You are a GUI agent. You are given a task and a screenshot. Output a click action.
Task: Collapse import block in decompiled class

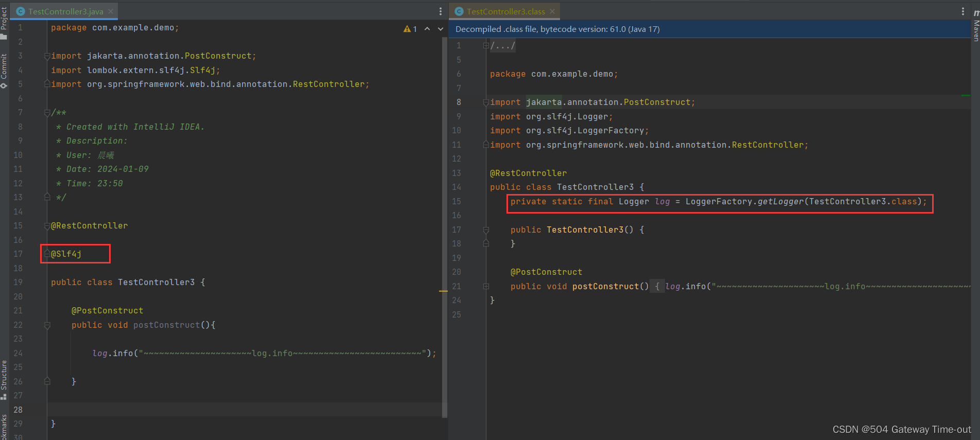[x=485, y=102]
